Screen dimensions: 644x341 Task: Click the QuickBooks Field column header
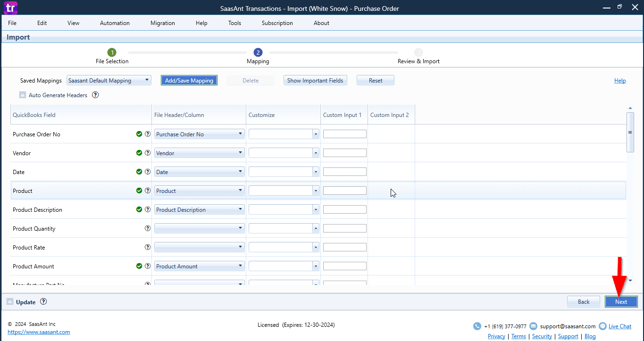(81, 115)
